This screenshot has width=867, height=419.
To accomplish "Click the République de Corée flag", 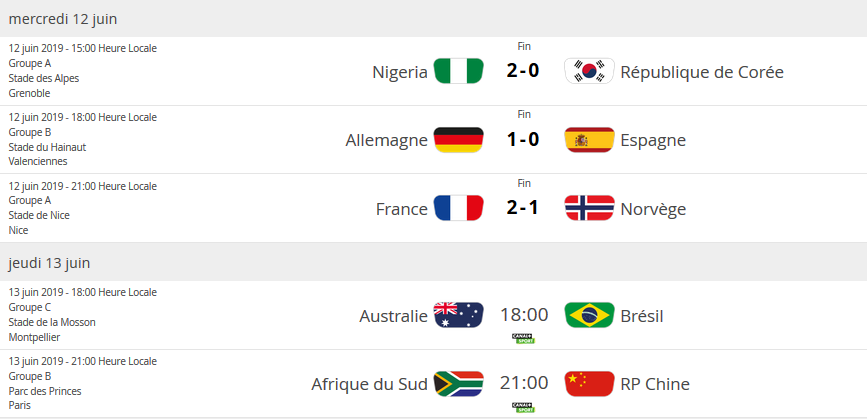I will [x=589, y=72].
